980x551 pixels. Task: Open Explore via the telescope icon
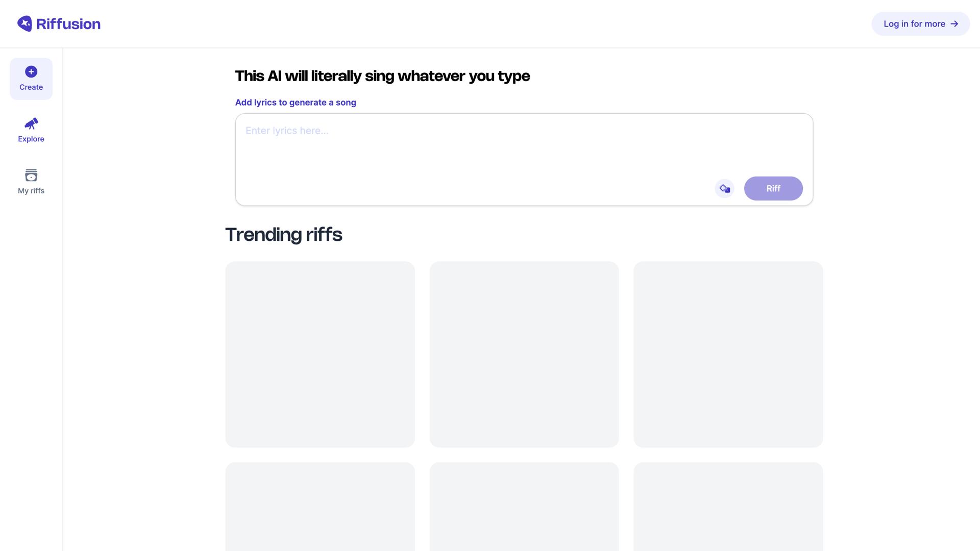[31, 123]
